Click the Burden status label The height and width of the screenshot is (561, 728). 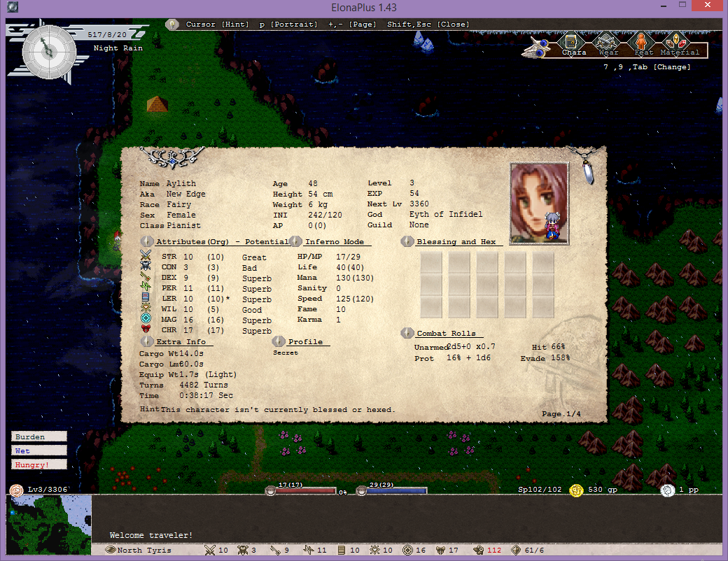coord(39,436)
